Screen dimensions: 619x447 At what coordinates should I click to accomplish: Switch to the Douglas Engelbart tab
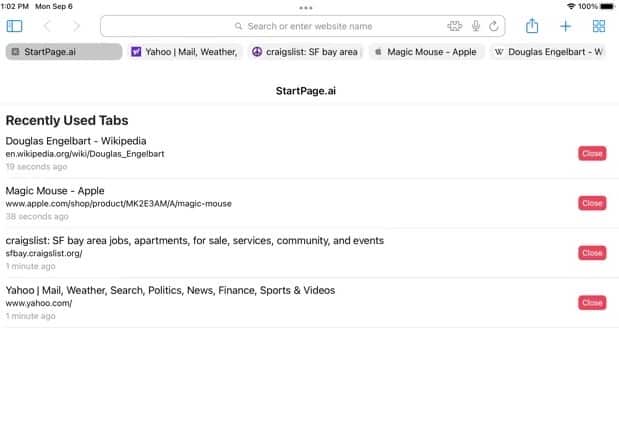coord(548,52)
